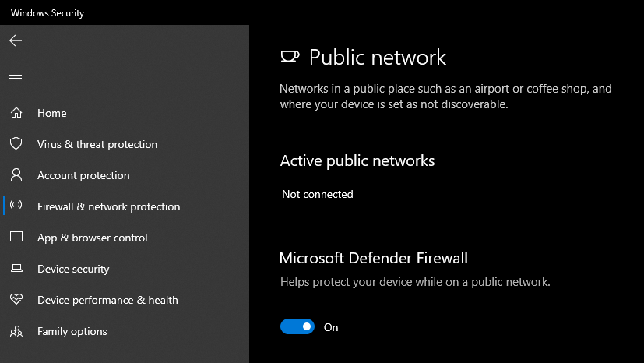Click the laptop icon for device security

16,268
